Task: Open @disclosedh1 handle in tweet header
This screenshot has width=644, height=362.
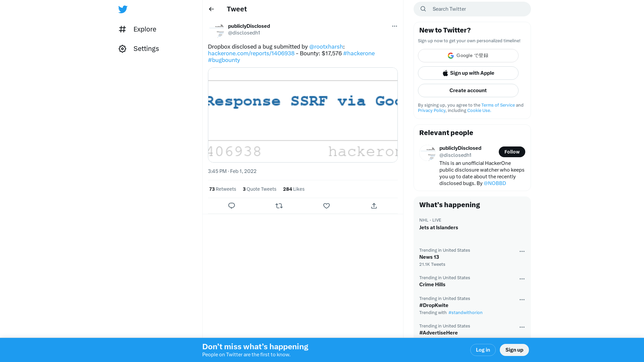Action: (x=244, y=33)
